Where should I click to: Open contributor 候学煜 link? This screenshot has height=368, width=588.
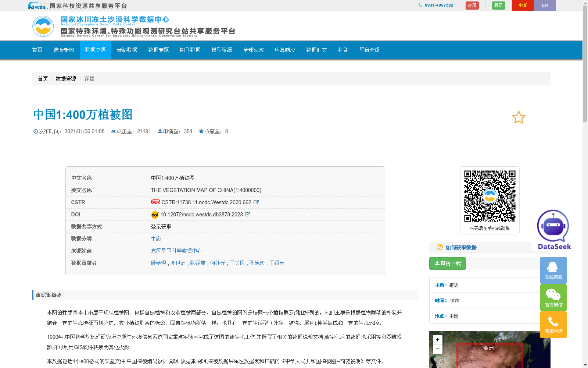tap(159, 263)
